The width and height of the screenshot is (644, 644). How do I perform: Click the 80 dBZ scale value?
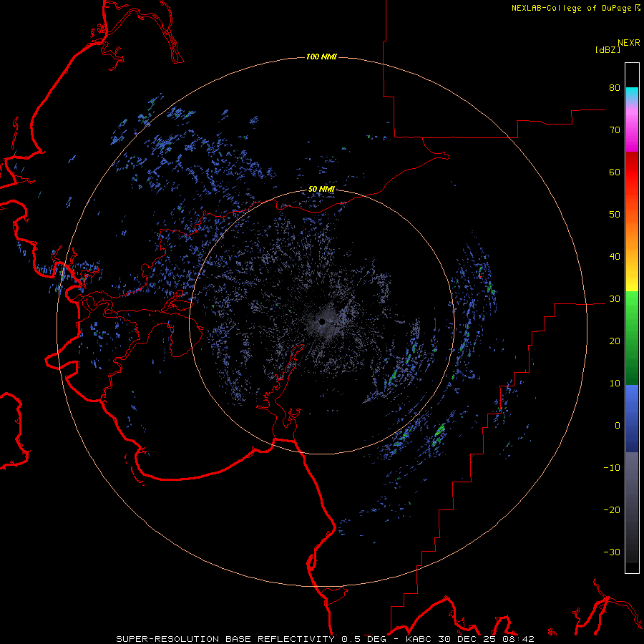(615, 88)
